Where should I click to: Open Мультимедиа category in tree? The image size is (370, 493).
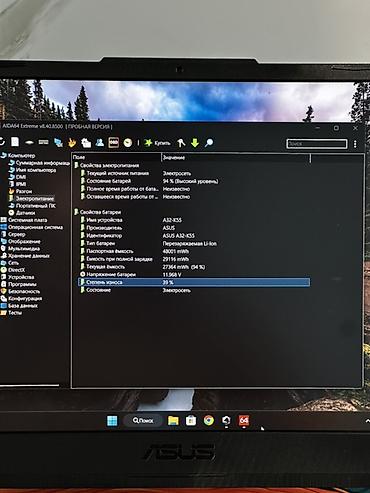pyautogui.click(x=20, y=249)
